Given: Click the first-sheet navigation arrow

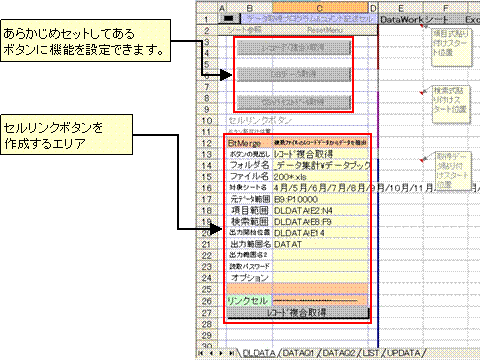Looking at the screenshot, I should [x=200, y=353].
